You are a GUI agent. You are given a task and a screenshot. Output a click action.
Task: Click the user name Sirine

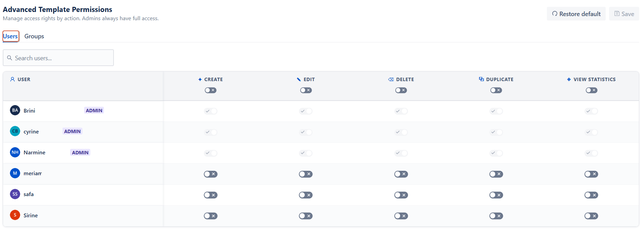tap(31, 215)
